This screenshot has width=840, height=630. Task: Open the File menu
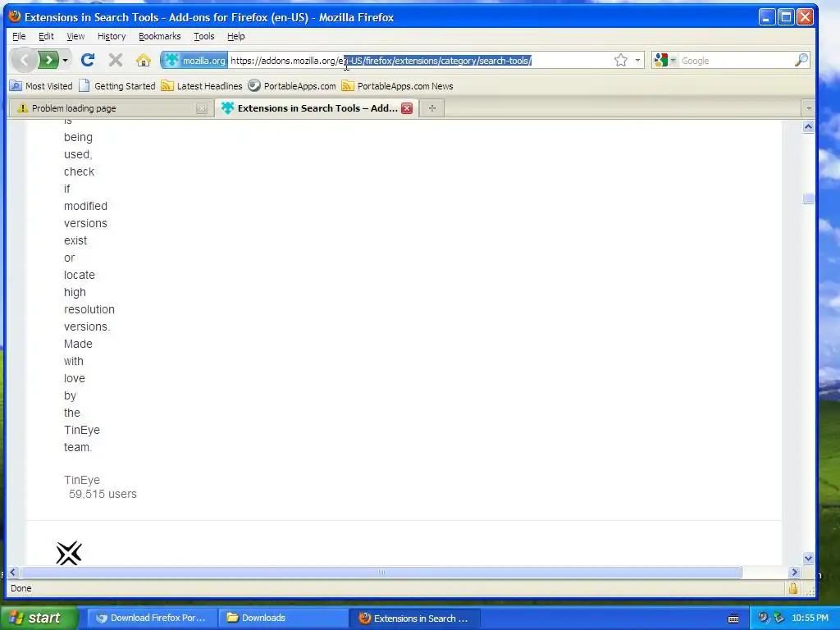[x=19, y=36]
